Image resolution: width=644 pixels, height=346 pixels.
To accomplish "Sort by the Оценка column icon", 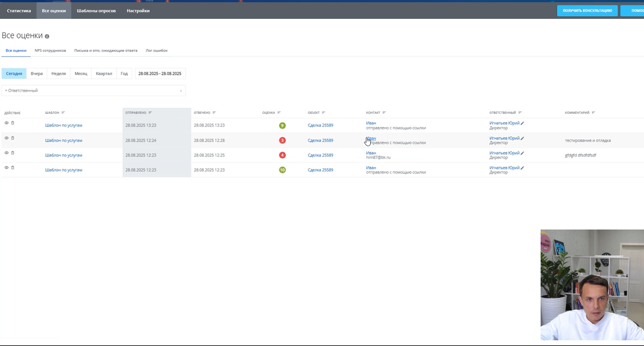I will click(x=279, y=112).
